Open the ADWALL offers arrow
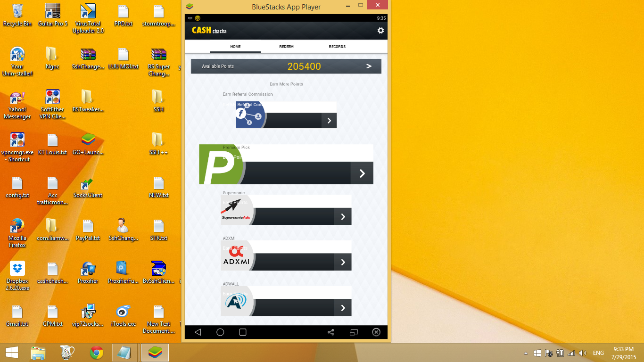 coord(343,308)
